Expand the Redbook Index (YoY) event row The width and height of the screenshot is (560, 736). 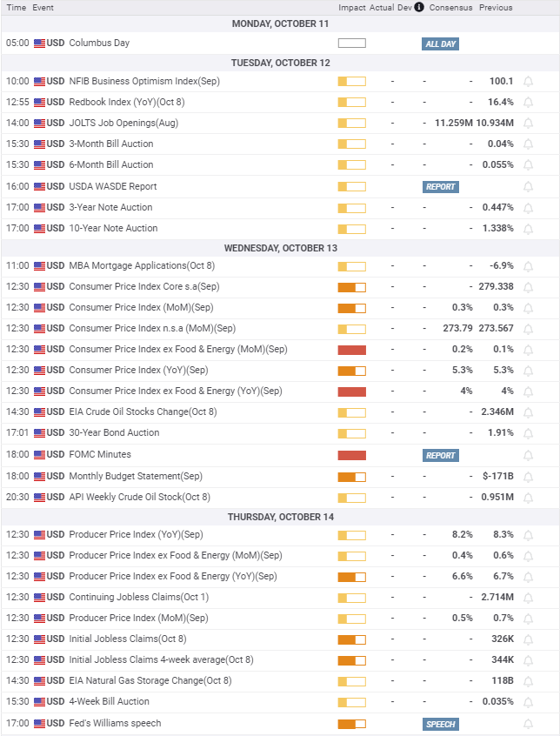point(280,103)
